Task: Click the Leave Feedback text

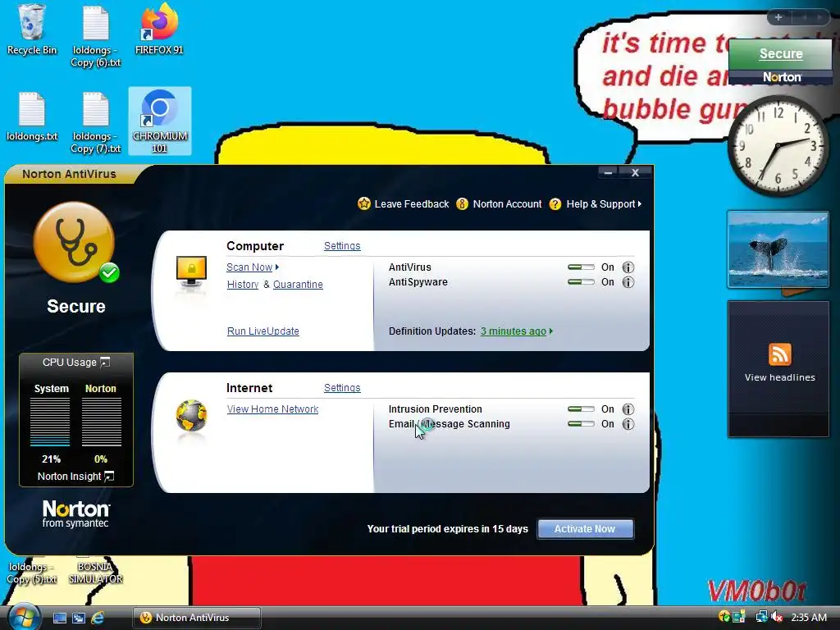Action: tap(412, 204)
